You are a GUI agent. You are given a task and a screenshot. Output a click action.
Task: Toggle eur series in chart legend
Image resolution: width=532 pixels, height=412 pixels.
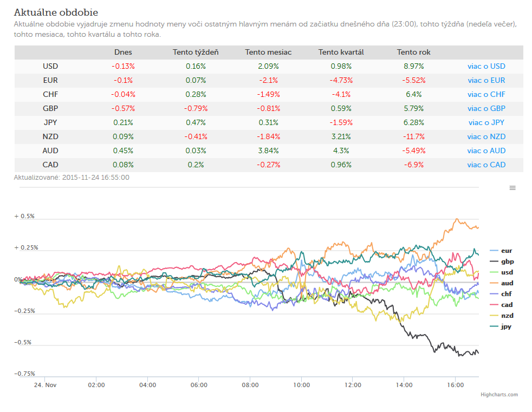tap(501, 251)
